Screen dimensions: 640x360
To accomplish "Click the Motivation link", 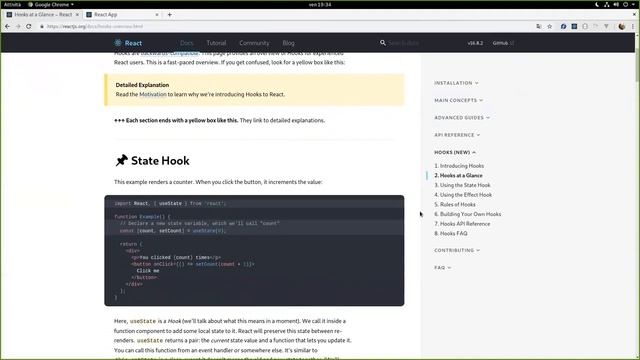I will coord(153,94).
